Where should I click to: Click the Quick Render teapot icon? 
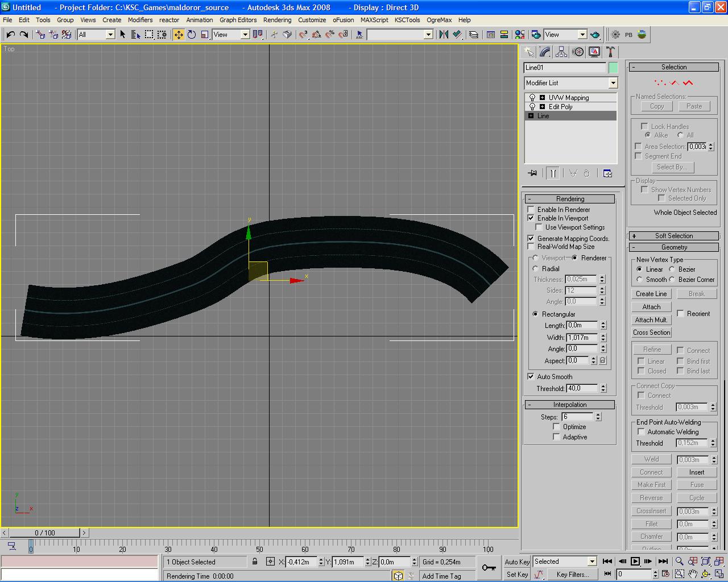click(x=595, y=35)
